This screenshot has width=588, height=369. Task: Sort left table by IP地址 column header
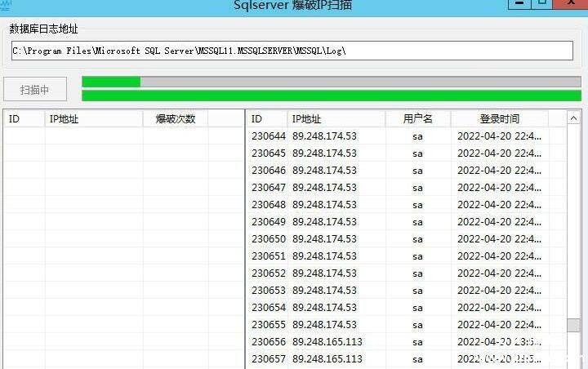click(x=94, y=119)
